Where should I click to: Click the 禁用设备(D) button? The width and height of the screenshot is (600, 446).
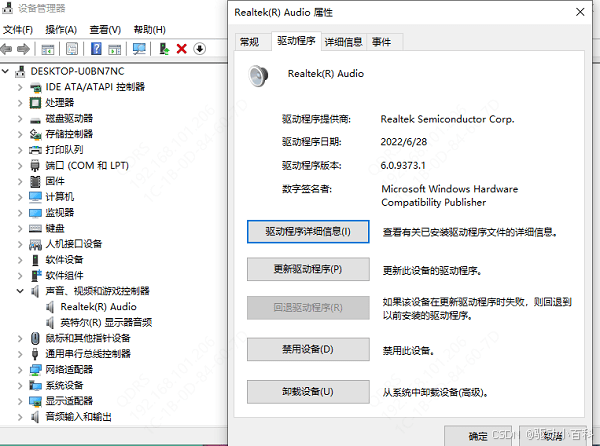coord(308,349)
